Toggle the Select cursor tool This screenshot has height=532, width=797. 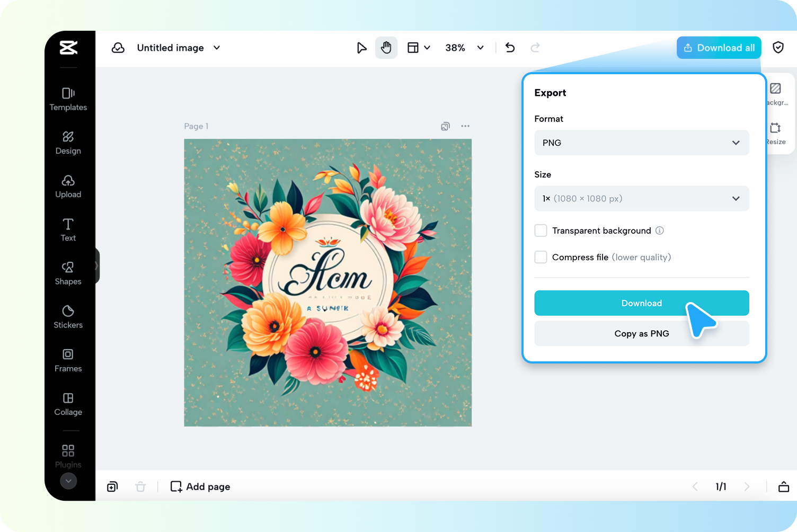click(x=362, y=47)
